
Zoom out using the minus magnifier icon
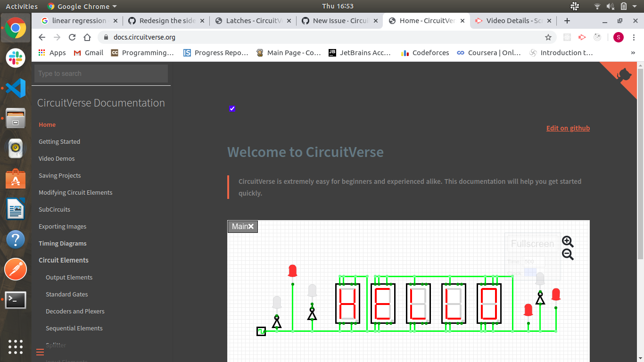(x=567, y=254)
